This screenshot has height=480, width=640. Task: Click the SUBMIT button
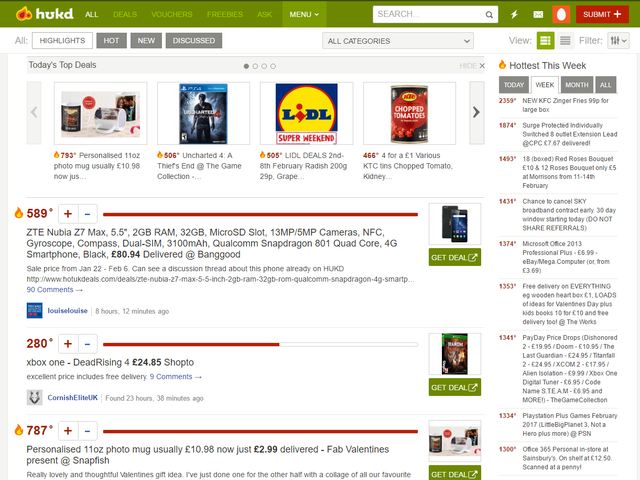tap(602, 14)
